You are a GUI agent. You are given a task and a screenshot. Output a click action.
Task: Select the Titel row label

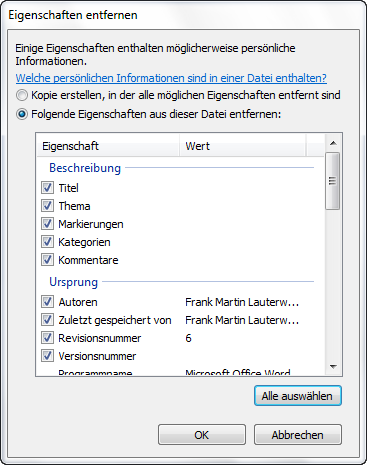click(x=68, y=188)
